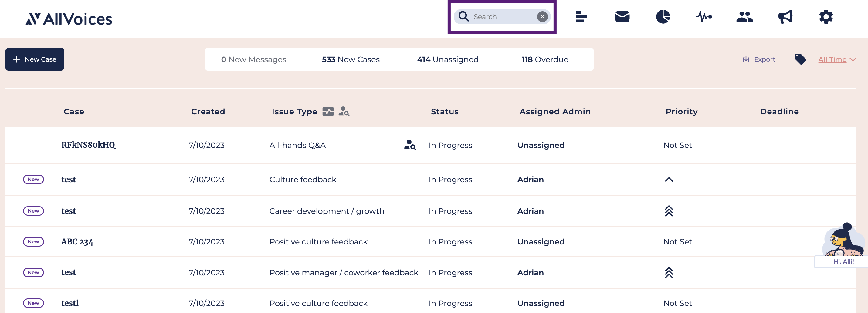Click the New badge on ABC 234 row
The width and height of the screenshot is (868, 313).
[x=33, y=242]
